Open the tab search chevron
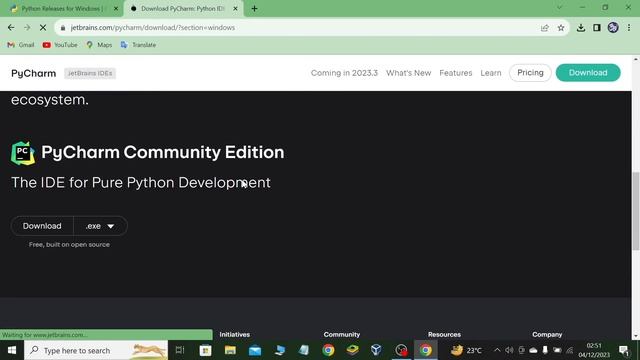The image size is (640, 360). (x=559, y=8)
